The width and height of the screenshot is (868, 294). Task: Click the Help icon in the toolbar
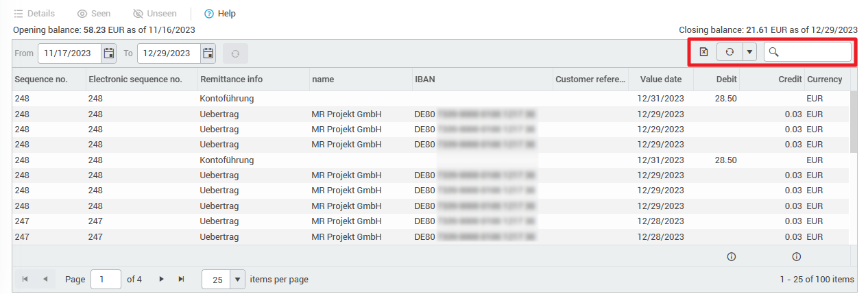click(x=209, y=14)
